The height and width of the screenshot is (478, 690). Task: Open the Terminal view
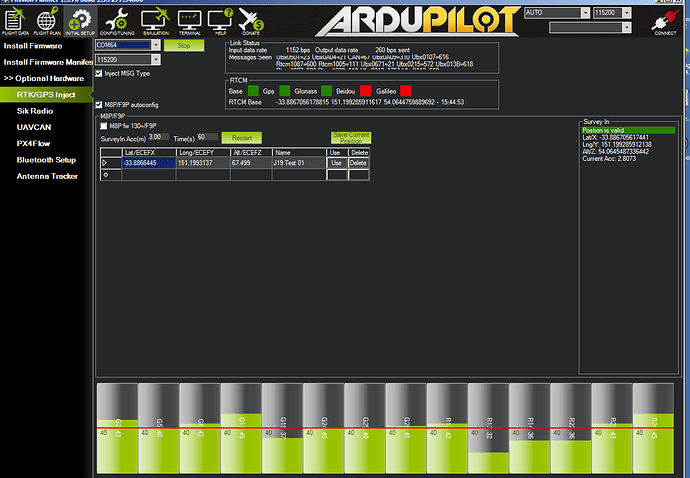[190, 20]
